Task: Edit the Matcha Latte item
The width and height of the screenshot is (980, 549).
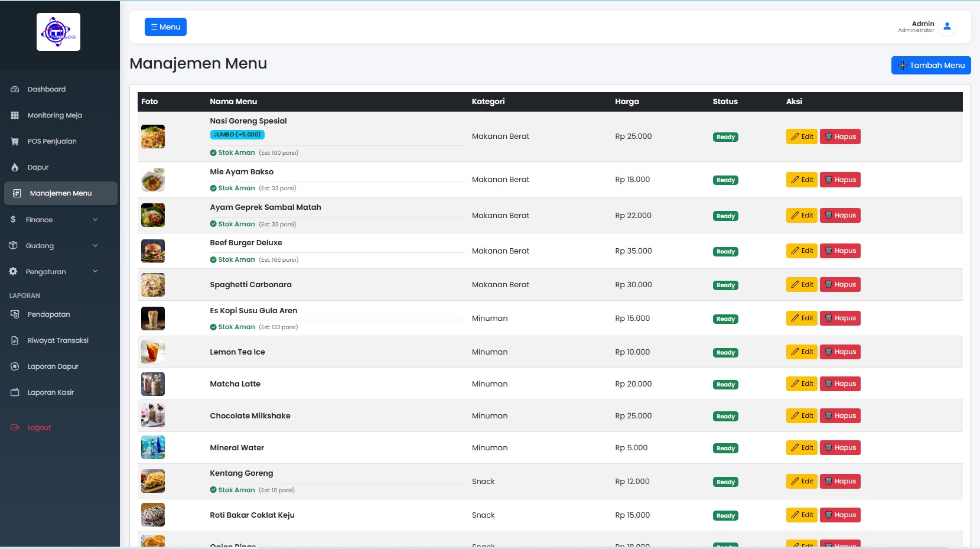Action: click(x=802, y=384)
